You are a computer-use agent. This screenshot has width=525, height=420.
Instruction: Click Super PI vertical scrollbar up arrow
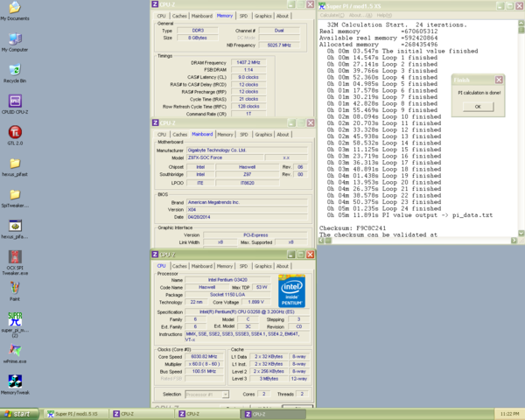coord(521,23)
